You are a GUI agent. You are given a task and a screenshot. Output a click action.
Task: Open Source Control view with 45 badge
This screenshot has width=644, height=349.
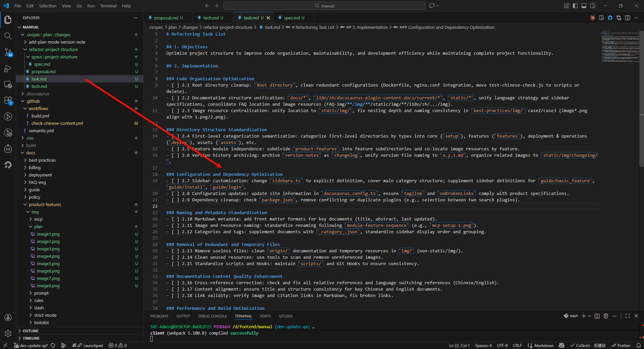(x=8, y=52)
